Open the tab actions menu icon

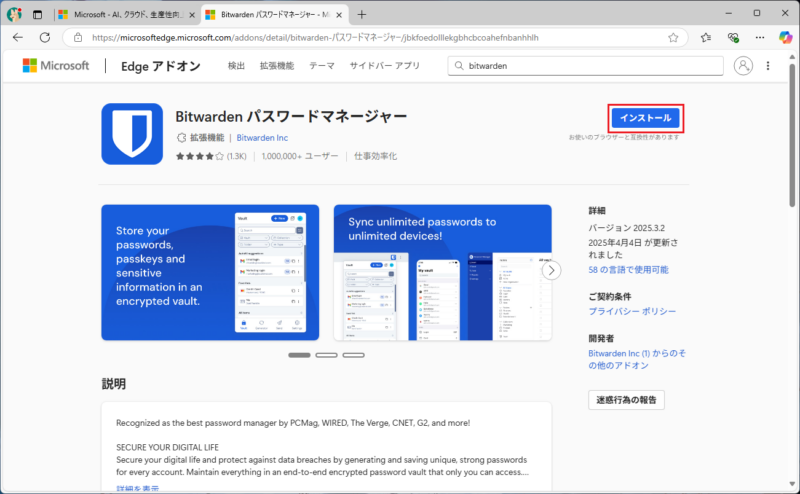(37, 15)
